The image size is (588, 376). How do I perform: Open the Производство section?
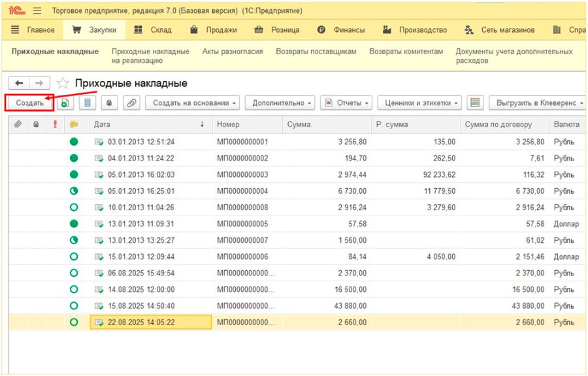point(415,30)
